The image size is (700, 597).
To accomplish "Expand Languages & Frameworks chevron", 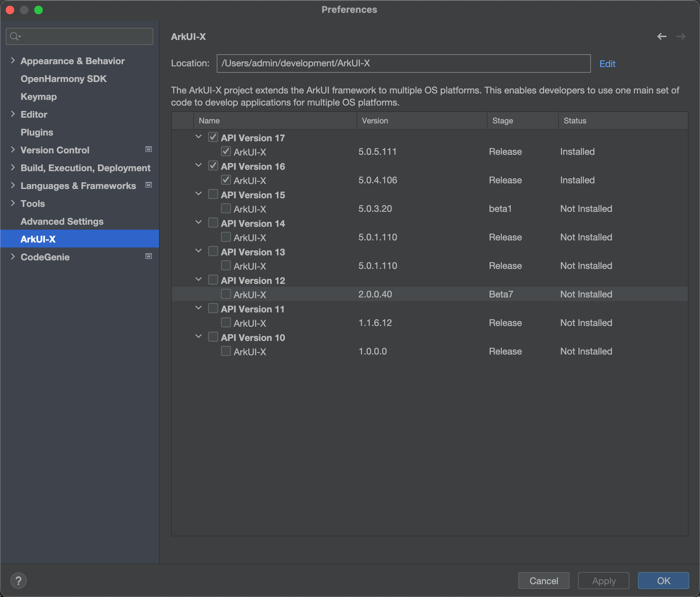I will [x=13, y=185].
